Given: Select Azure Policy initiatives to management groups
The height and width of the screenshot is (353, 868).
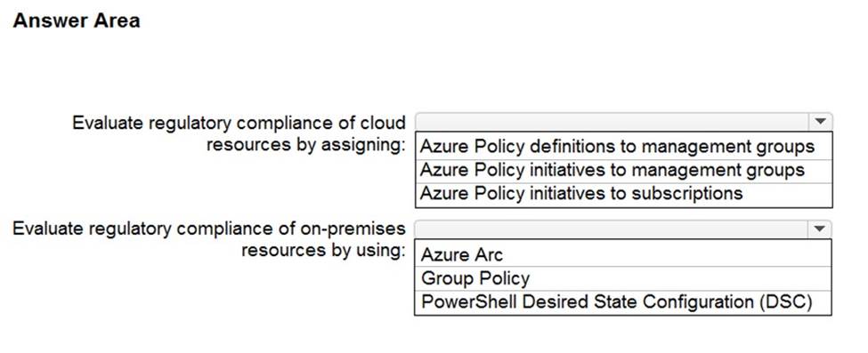Looking at the screenshot, I should tap(623, 171).
